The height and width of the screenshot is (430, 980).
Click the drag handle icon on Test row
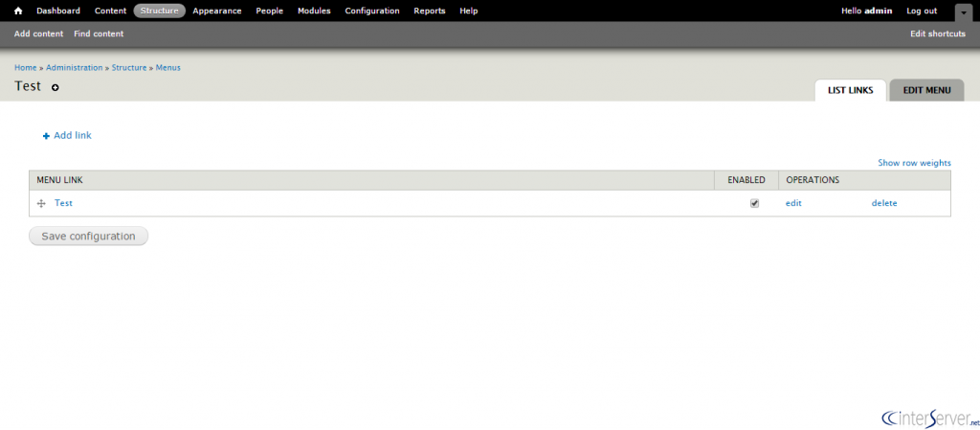tap(41, 203)
